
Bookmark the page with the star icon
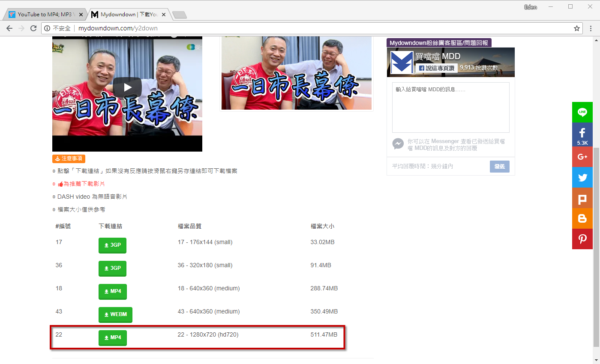tap(577, 28)
